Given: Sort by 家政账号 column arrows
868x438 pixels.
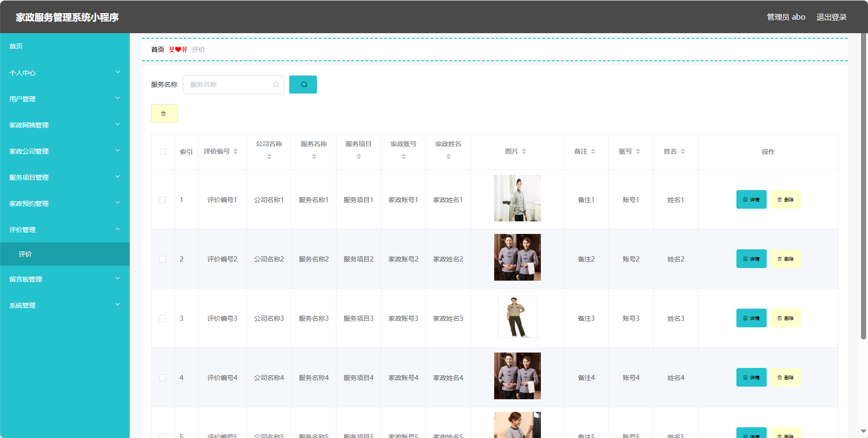Looking at the screenshot, I should click(404, 156).
